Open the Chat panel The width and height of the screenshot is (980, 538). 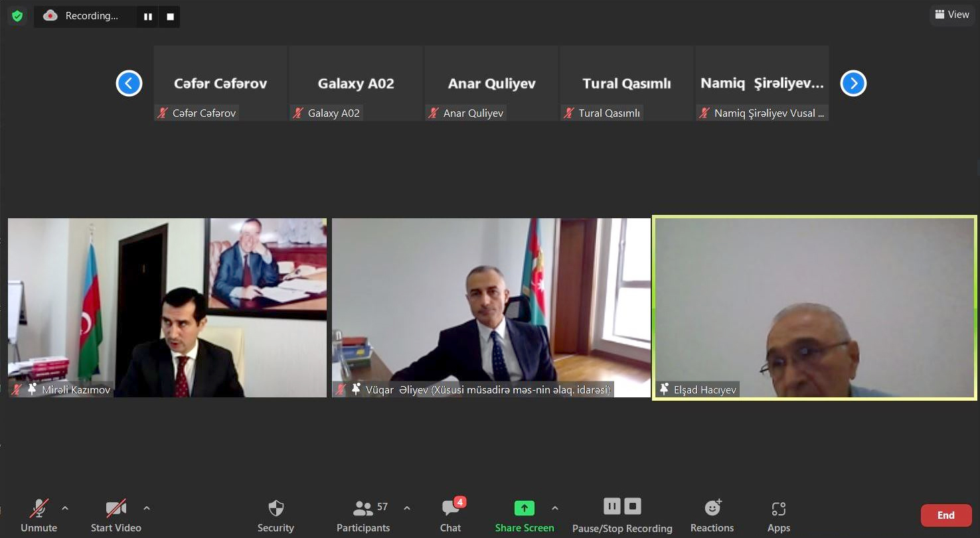[450, 515]
